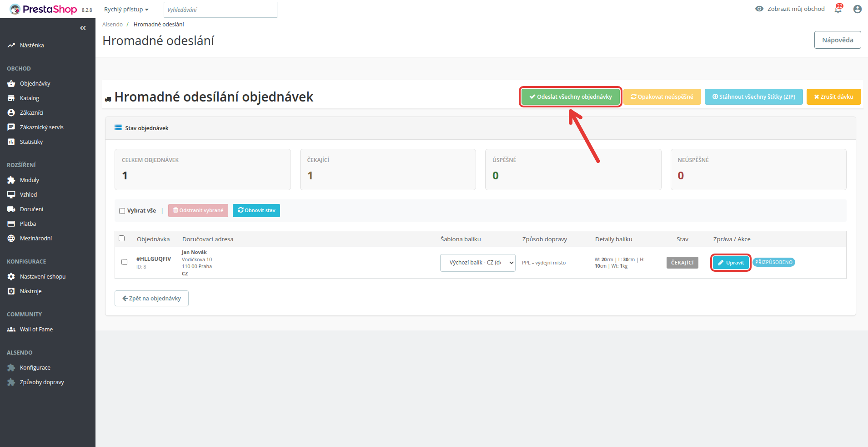The image size is (868, 447).
Task: Click the Nápověda help button
Action: (x=838, y=40)
